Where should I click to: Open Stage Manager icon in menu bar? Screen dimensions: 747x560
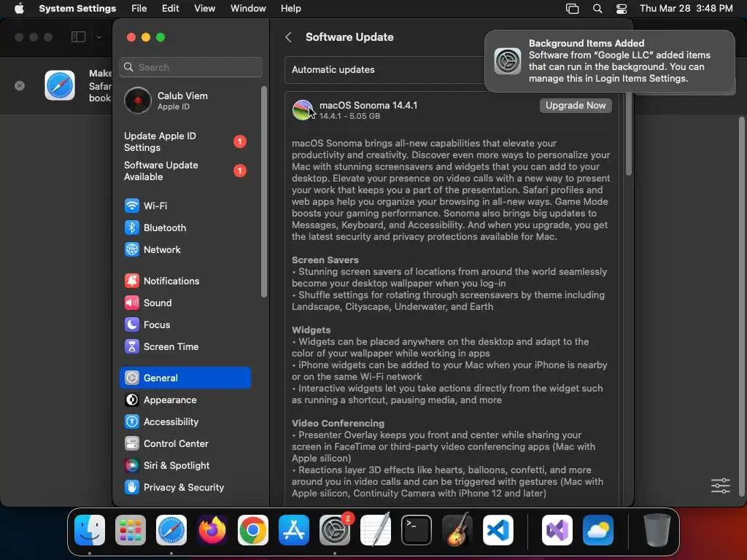point(572,9)
